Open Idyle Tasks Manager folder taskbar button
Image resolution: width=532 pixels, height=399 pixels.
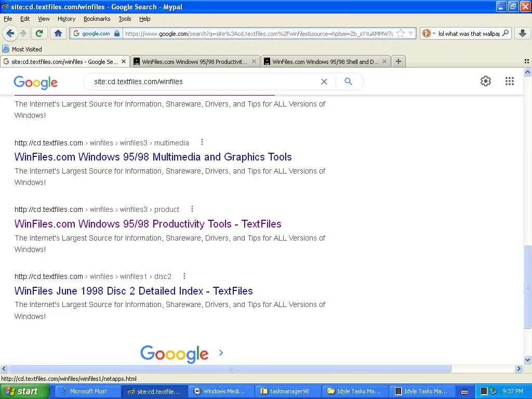[x=354, y=391]
